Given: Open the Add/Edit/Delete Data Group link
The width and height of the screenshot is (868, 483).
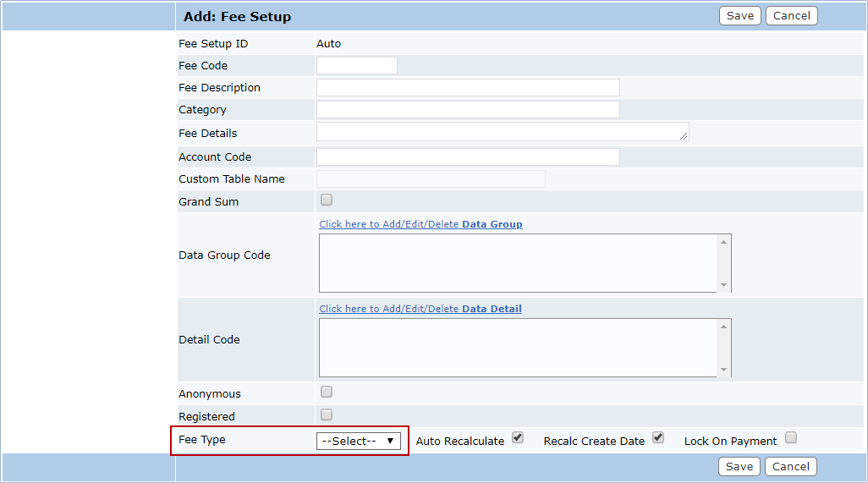Looking at the screenshot, I should point(420,224).
